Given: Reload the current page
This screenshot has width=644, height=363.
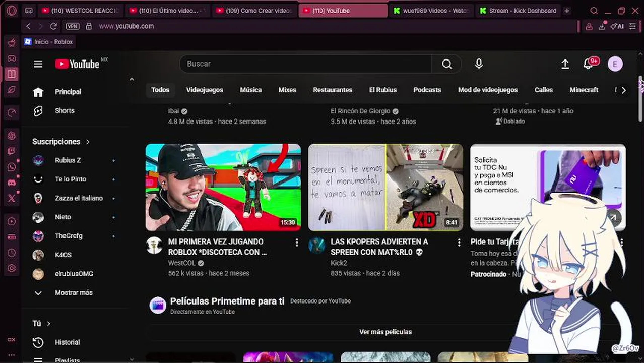Looking at the screenshot, I should pyautogui.click(x=53, y=26).
